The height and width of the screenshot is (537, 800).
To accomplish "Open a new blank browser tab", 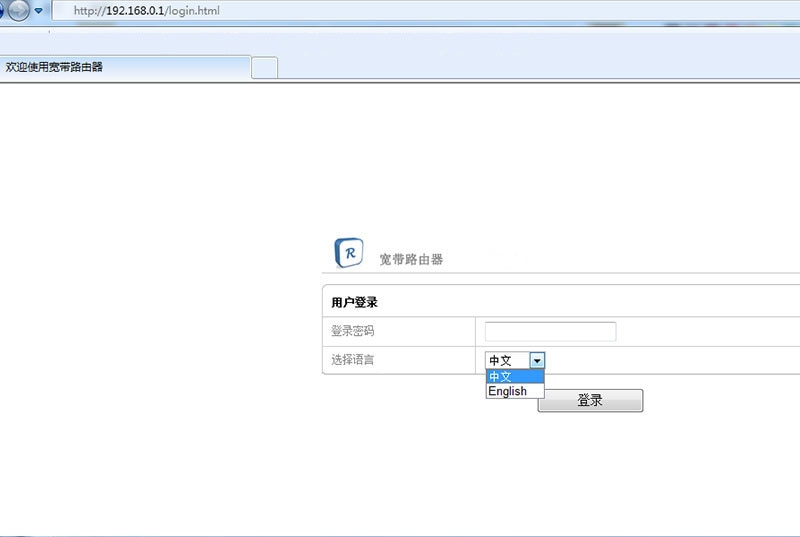I will 265,68.
